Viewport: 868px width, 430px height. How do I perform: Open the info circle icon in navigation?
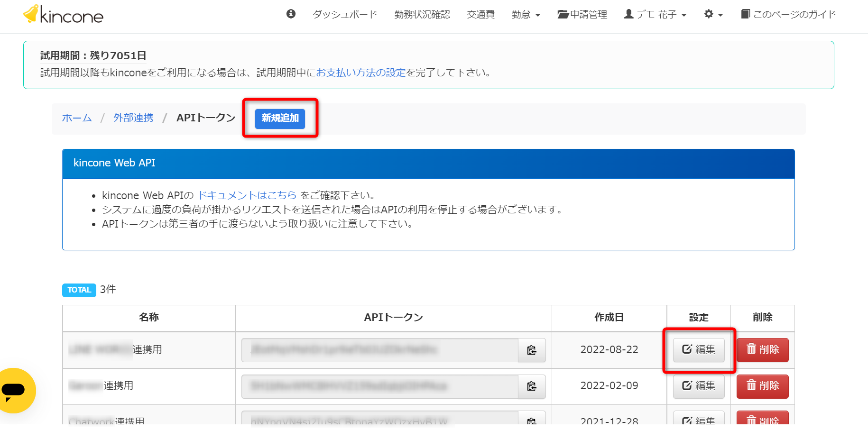click(x=291, y=14)
